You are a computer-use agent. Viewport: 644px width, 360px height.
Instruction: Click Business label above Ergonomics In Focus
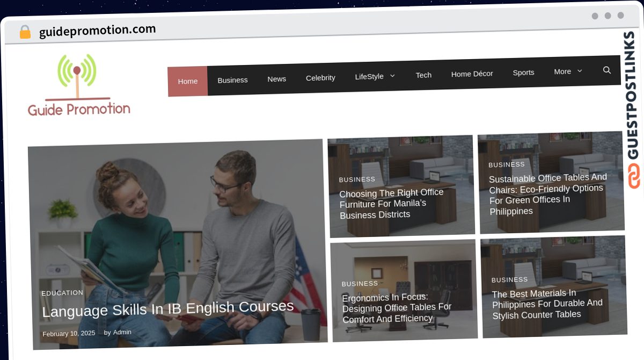(360, 284)
